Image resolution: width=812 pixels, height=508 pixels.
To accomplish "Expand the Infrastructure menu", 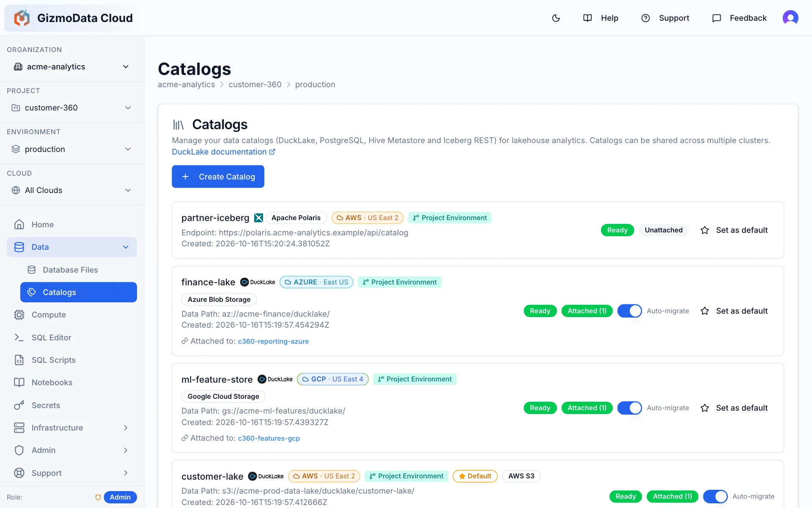I will (x=72, y=428).
